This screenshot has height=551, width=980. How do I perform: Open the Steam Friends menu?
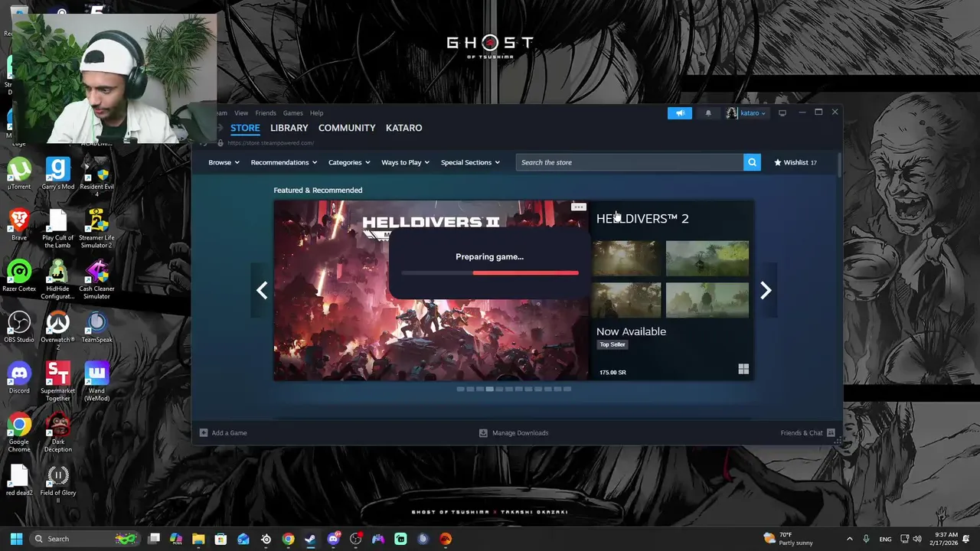point(266,113)
